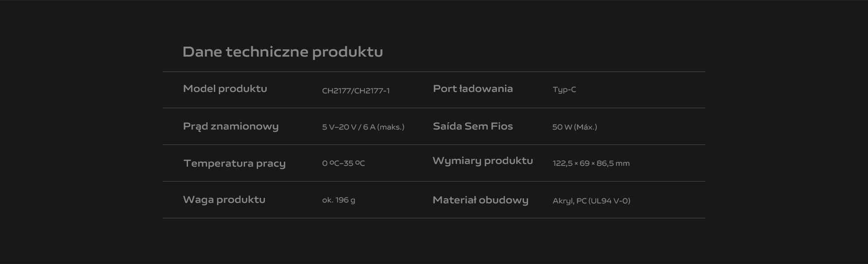Select the Model produktu label

[x=225, y=89]
